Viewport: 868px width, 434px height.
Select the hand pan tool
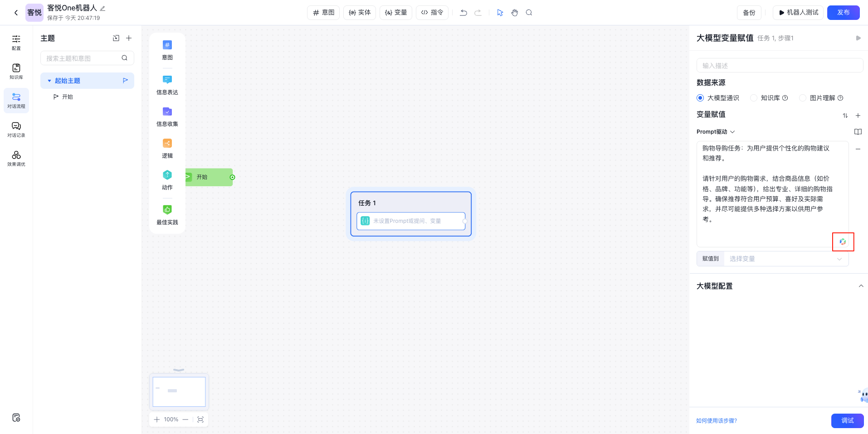pos(514,13)
